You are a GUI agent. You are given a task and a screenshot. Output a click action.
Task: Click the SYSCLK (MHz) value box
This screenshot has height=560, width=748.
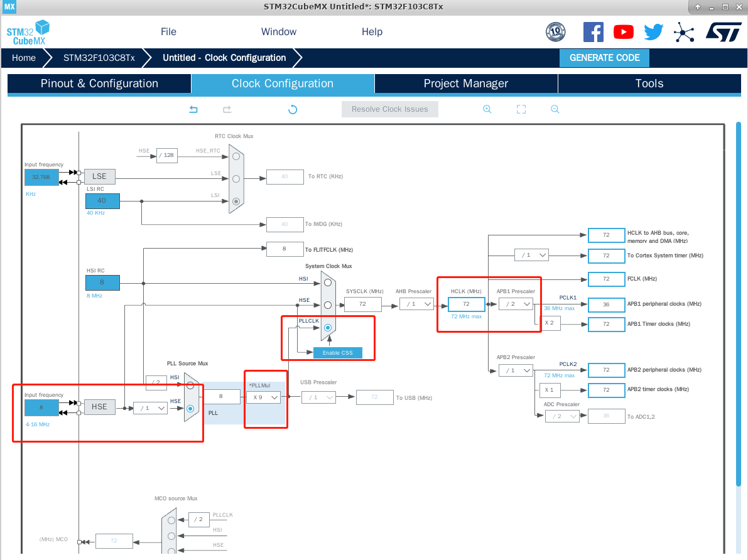[362, 304]
